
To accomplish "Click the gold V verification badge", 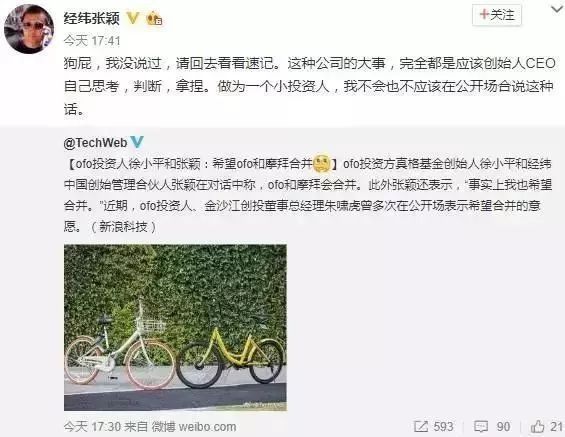I will pyautogui.click(x=133, y=18).
